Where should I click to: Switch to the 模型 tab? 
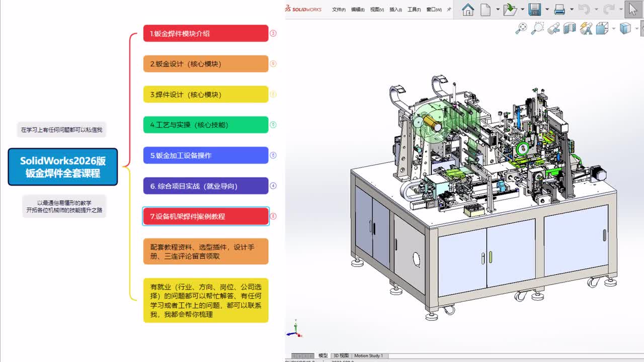point(323,356)
